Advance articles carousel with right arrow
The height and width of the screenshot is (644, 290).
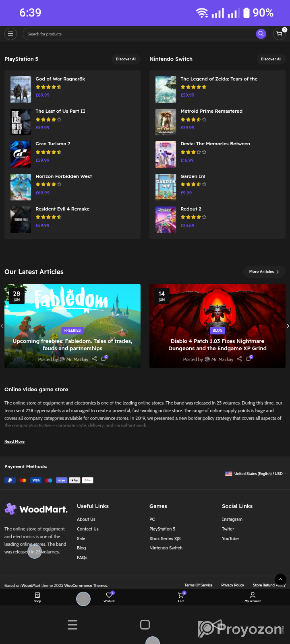288,326
